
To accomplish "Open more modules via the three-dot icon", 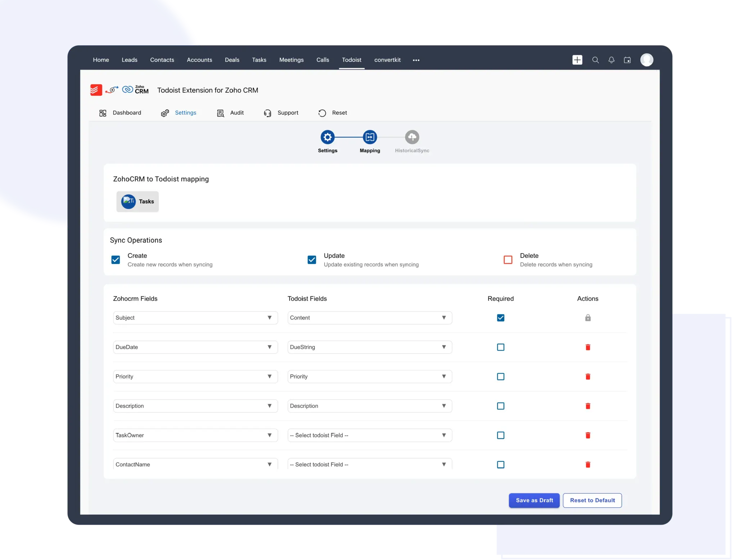I will click(x=416, y=60).
